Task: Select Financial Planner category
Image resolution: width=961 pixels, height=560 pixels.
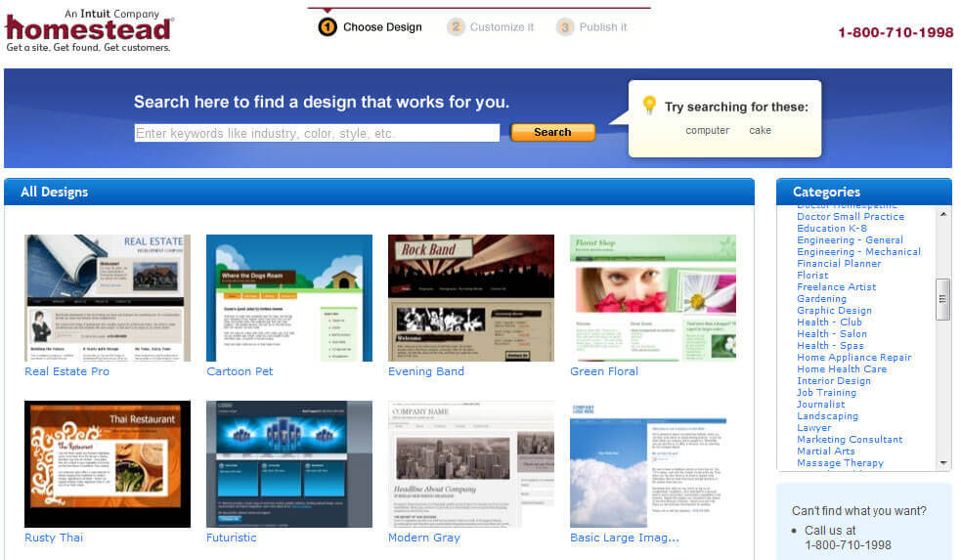Action: [839, 264]
